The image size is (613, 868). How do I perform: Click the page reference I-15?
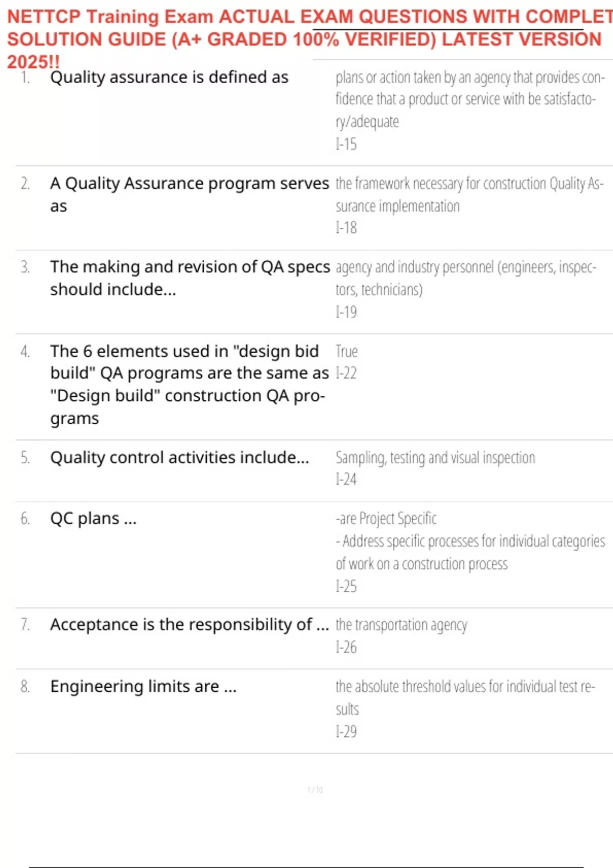click(x=346, y=144)
